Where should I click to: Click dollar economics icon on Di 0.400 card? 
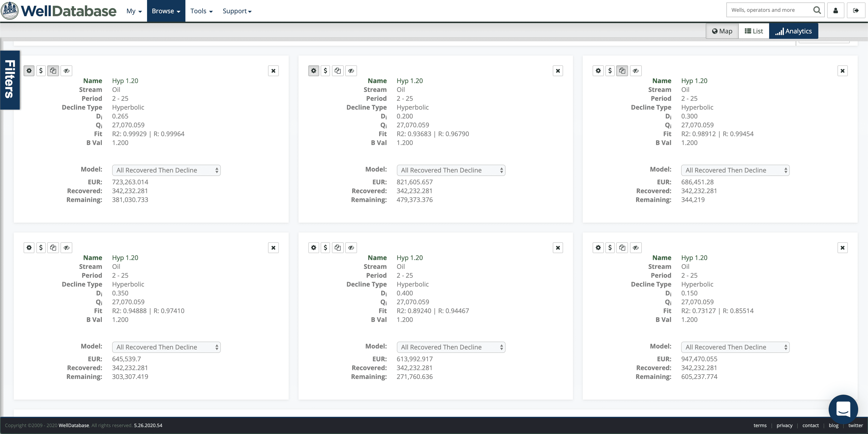(325, 248)
